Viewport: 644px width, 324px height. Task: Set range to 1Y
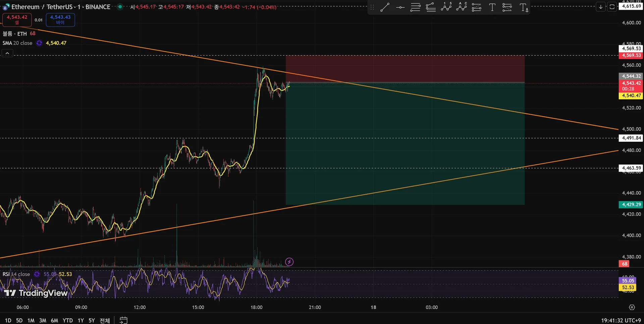80,320
